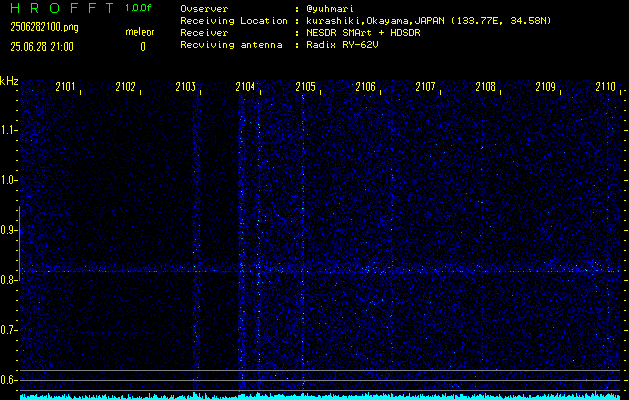This screenshot has width=629, height=400.
Task: Click the 1.1 kHz axis label
Action: click(x=8, y=130)
